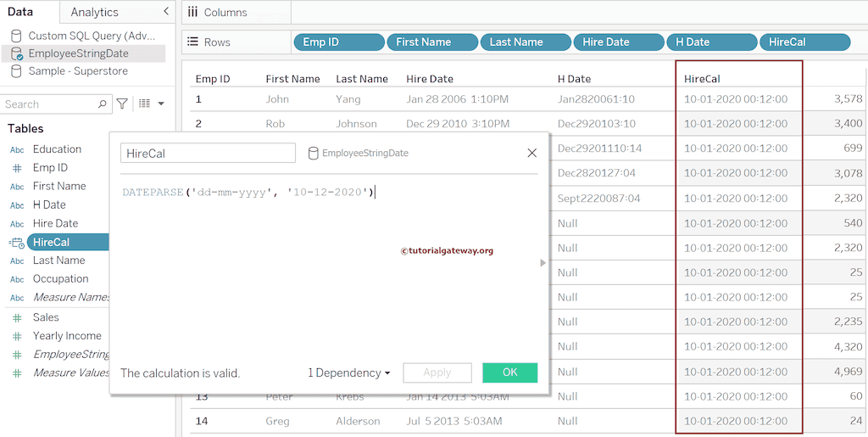Click the Abc icon beside Measure Names
Screen dimensions: 868x437
pos(17,298)
